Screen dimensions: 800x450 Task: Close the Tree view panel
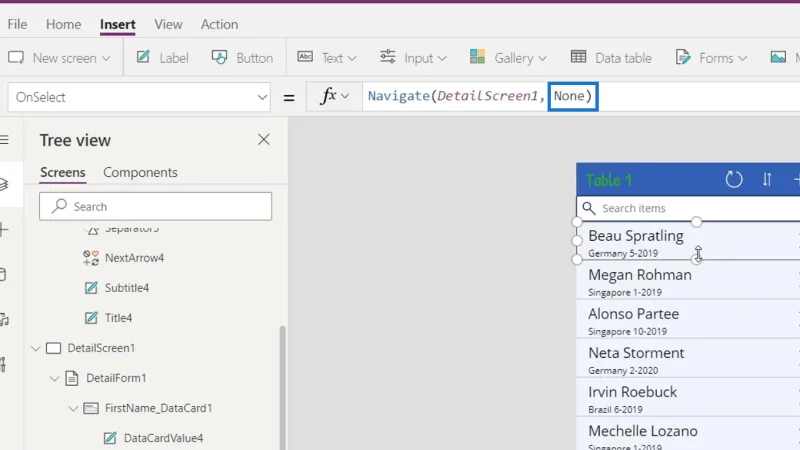pyautogui.click(x=264, y=139)
